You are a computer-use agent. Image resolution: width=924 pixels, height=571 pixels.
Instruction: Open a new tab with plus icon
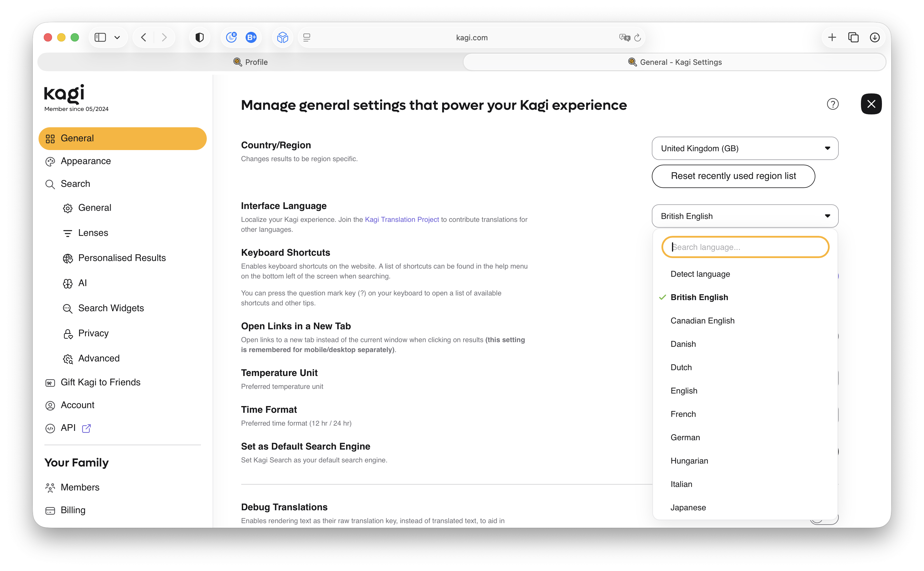832,37
